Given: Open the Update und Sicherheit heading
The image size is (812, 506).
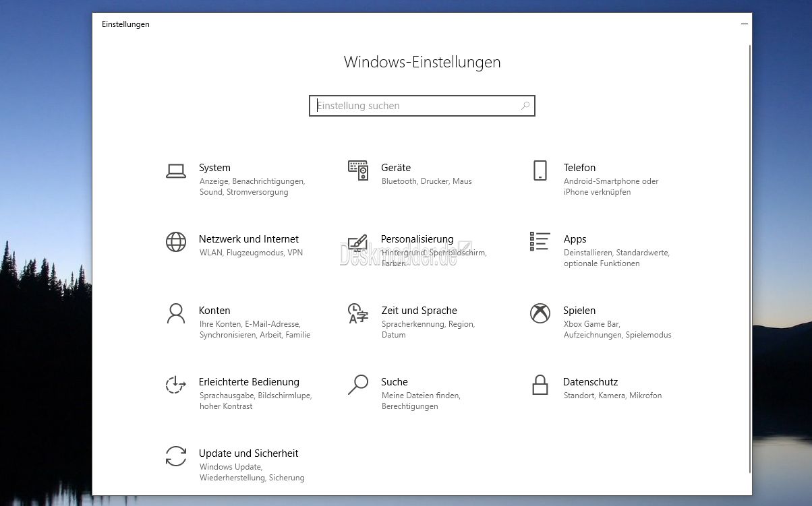Looking at the screenshot, I should pyautogui.click(x=248, y=453).
